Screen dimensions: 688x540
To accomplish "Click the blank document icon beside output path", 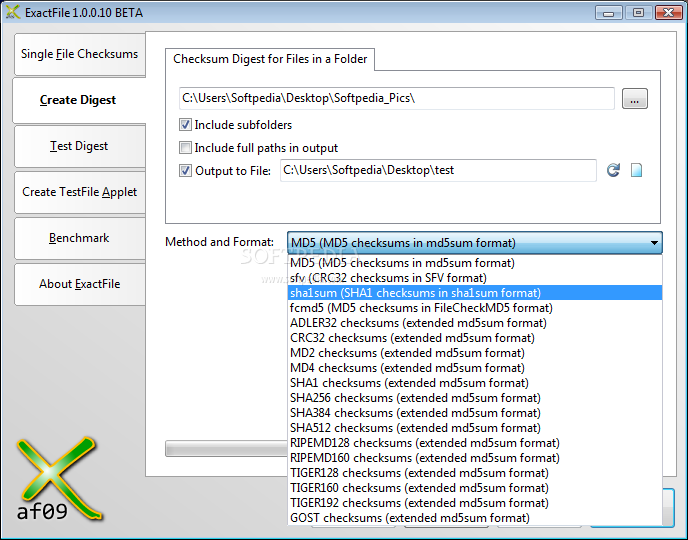I will pyautogui.click(x=636, y=170).
